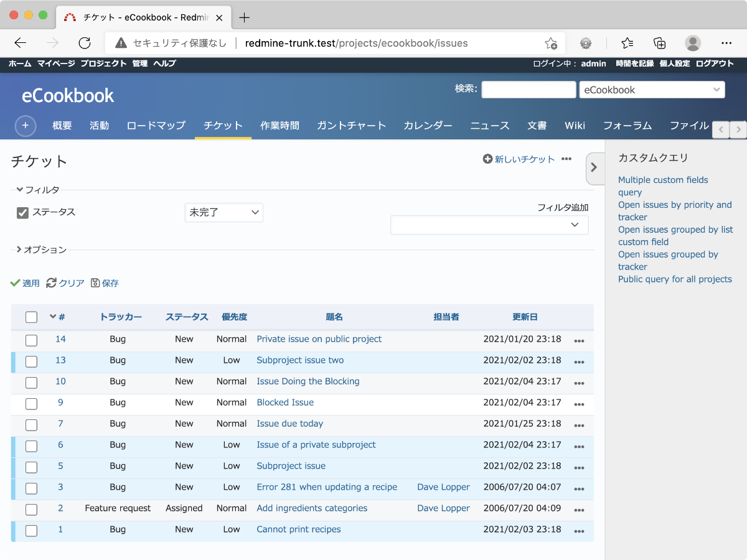
Task: Collapse the フィルタ section
Action: pyautogui.click(x=39, y=190)
